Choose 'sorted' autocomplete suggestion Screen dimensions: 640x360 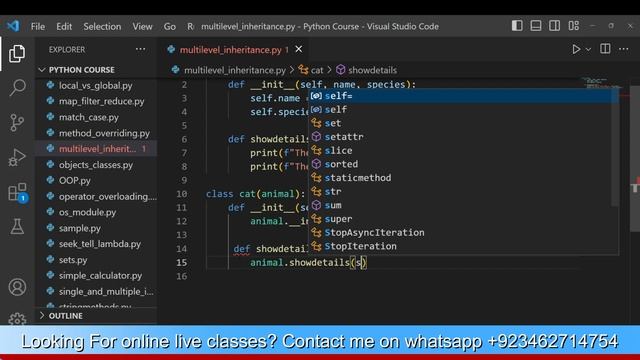click(x=463, y=164)
